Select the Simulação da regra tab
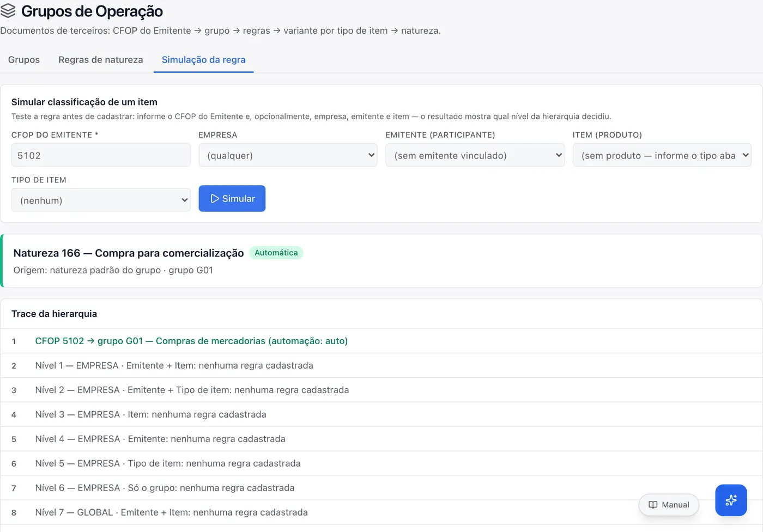763x532 pixels. [204, 60]
